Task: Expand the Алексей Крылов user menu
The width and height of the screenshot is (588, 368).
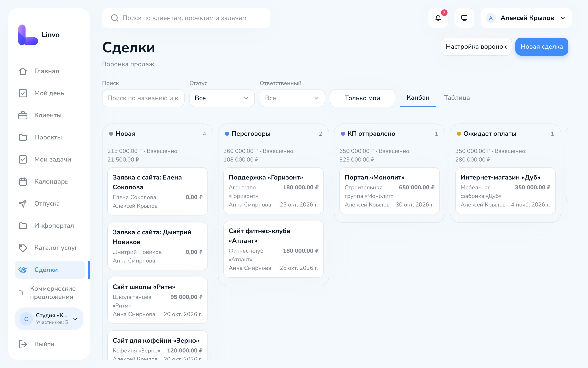Action: coord(526,18)
